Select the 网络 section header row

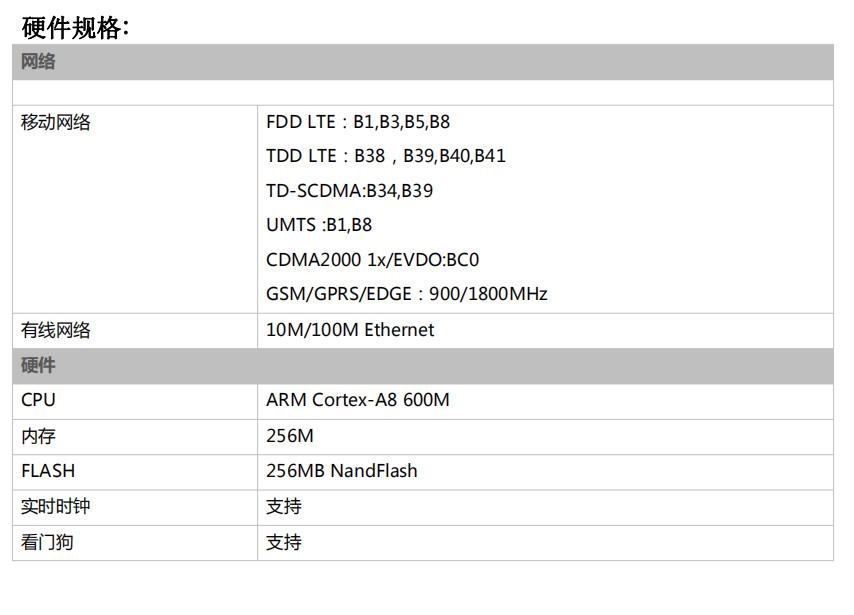point(423,62)
